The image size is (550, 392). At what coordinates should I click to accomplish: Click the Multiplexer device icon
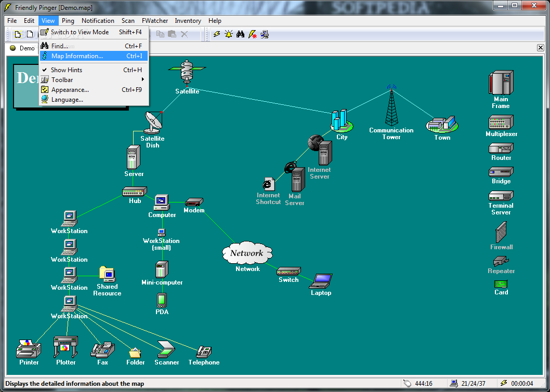[501, 122]
